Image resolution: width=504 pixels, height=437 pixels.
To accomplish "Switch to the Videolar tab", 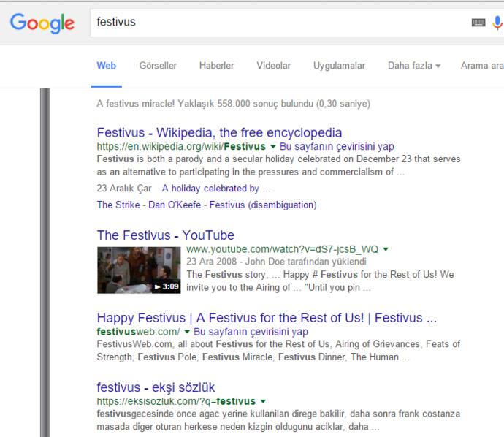I will [273, 66].
